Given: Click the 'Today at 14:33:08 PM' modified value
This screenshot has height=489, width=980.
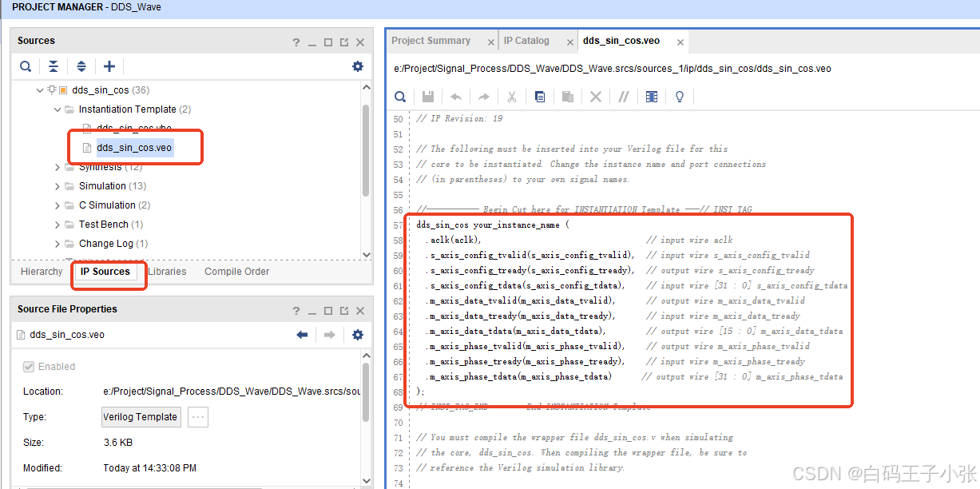Looking at the screenshot, I should point(150,468).
